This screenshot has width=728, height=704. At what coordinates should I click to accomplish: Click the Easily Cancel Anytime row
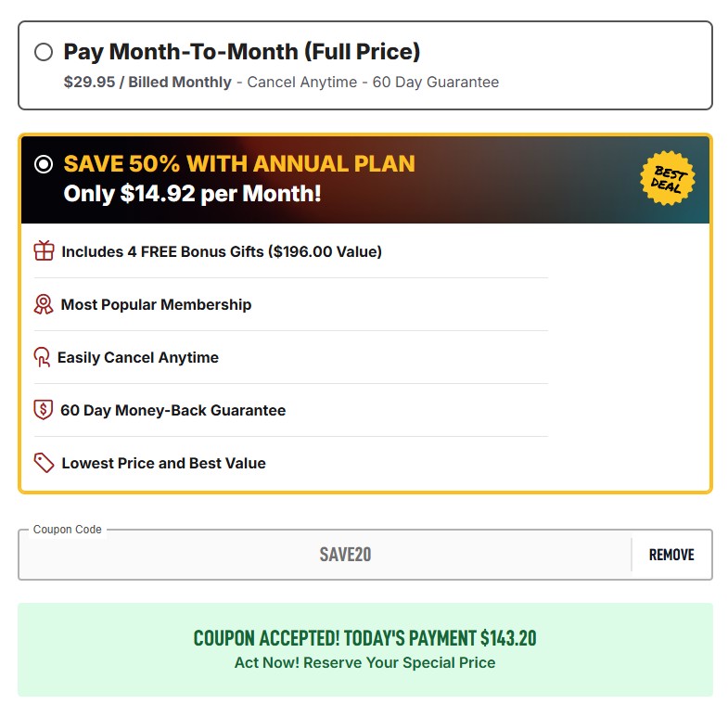pos(138,357)
